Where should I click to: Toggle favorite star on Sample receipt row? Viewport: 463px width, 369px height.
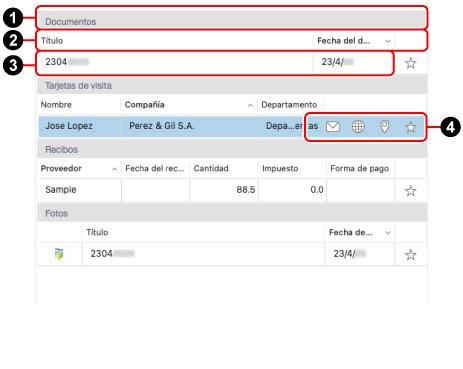coord(410,191)
